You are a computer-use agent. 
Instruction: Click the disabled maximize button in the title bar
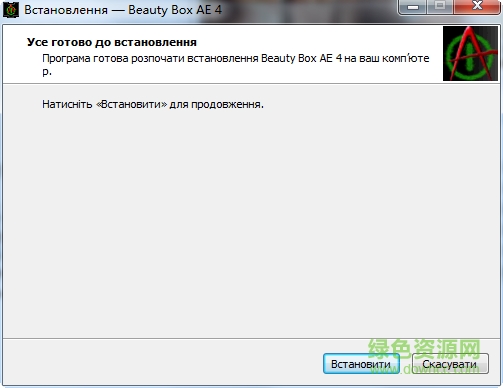click(440, 7)
